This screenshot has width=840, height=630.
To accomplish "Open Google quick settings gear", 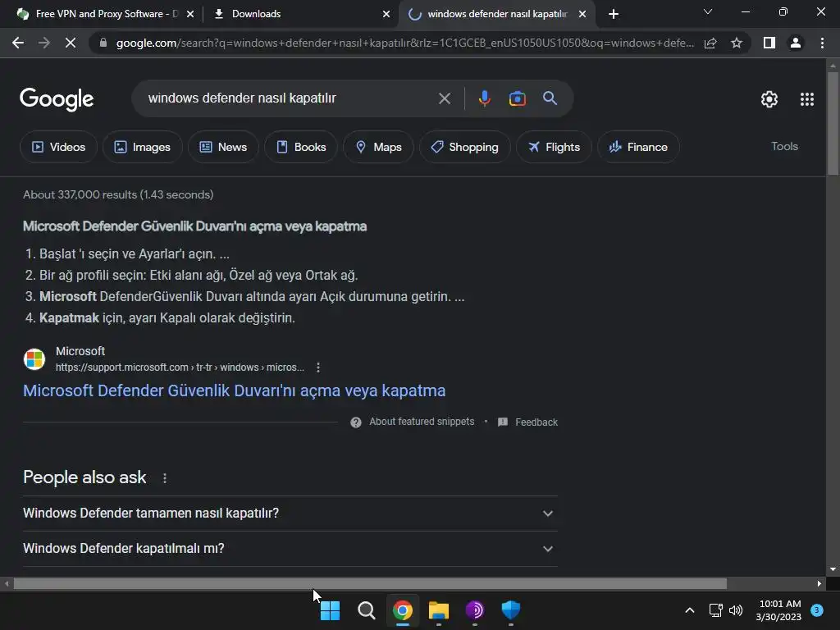I will click(769, 99).
